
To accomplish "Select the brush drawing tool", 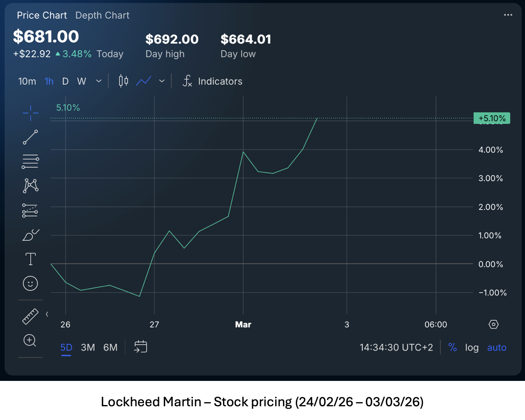I will coord(30,235).
